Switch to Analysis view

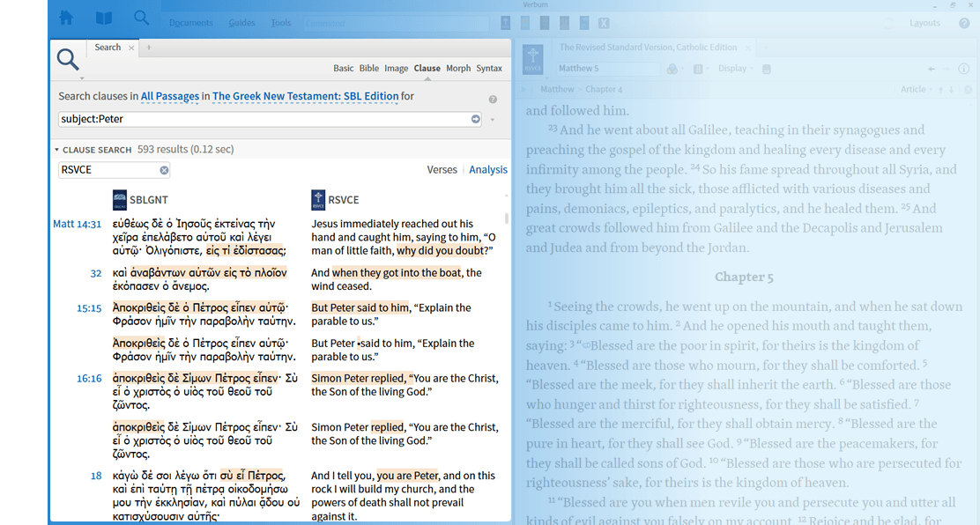(x=488, y=170)
